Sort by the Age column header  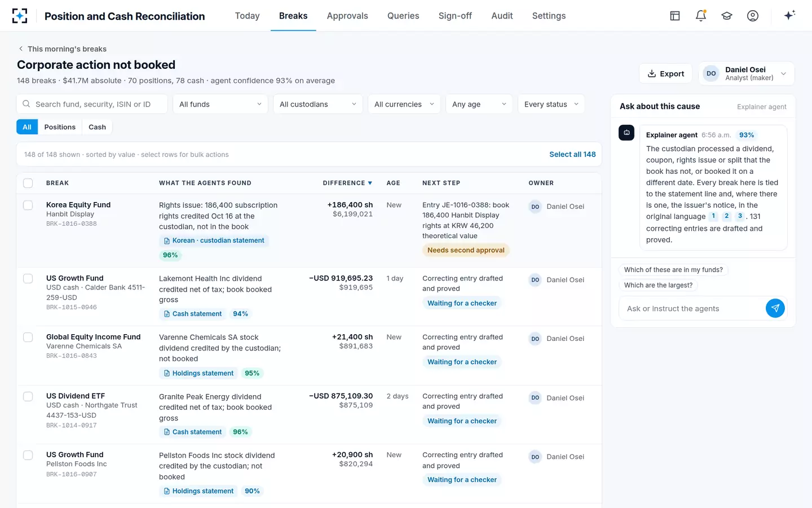(393, 183)
